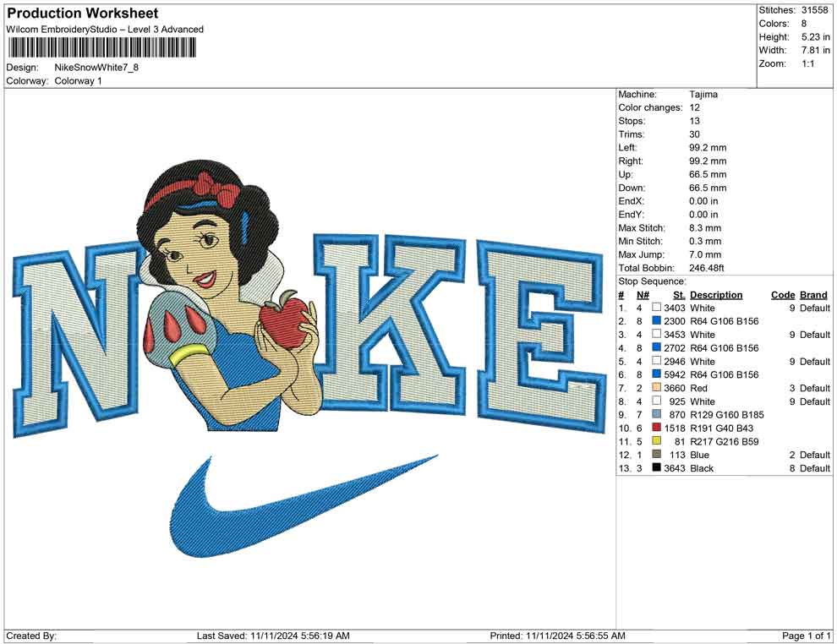
Task: Click the Machine value 'Tajima'
Action: [x=703, y=94]
